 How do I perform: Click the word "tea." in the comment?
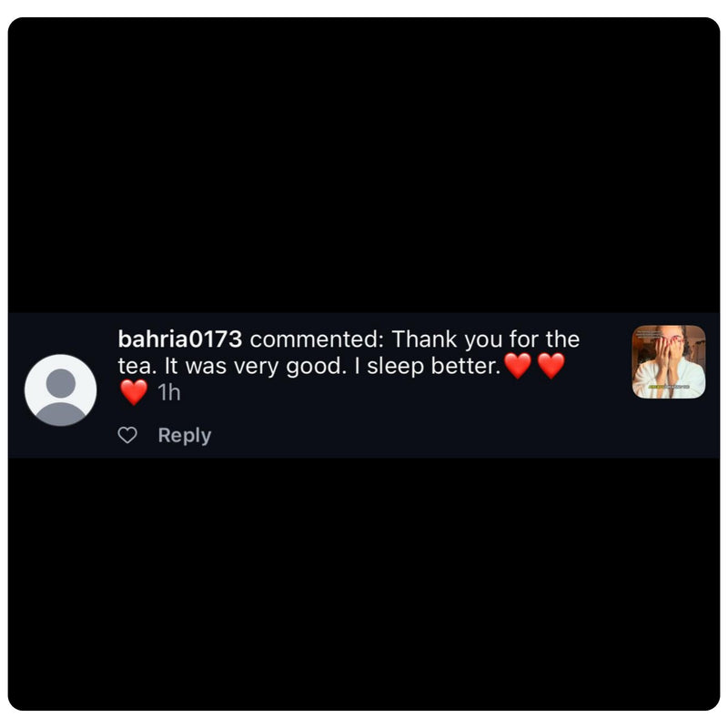pyautogui.click(x=137, y=366)
